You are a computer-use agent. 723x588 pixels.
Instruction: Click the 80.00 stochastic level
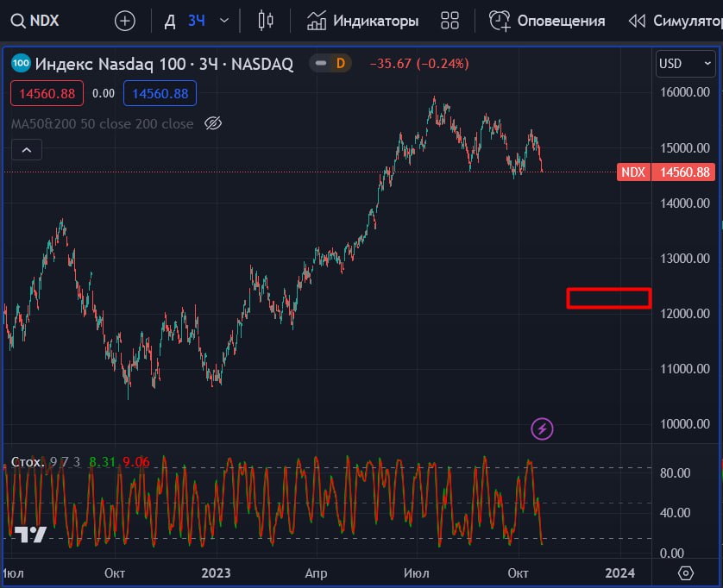(675, 473)
